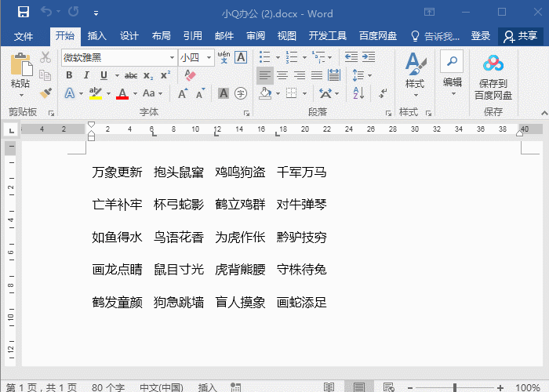Image resolution: width=549 pixels, height=392 pixels.
Task: Toggle Bold formatting
Action: pyautogui.click(x=69, y=75)
